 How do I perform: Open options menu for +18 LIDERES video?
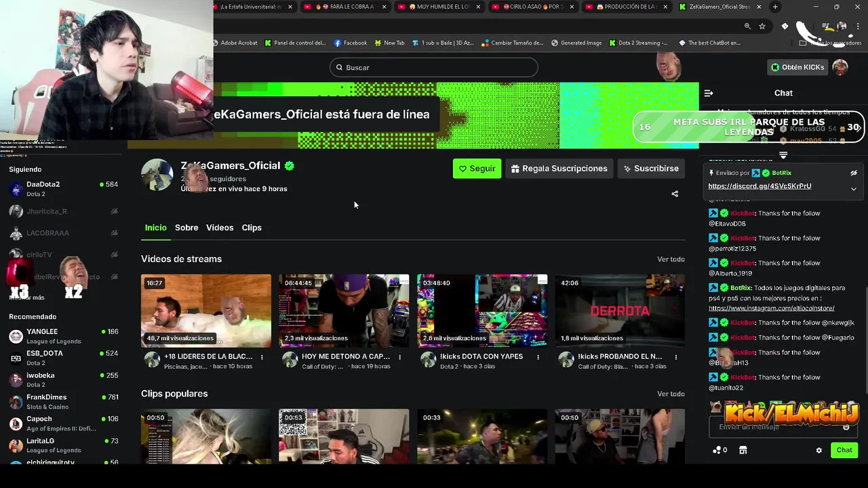262,357
